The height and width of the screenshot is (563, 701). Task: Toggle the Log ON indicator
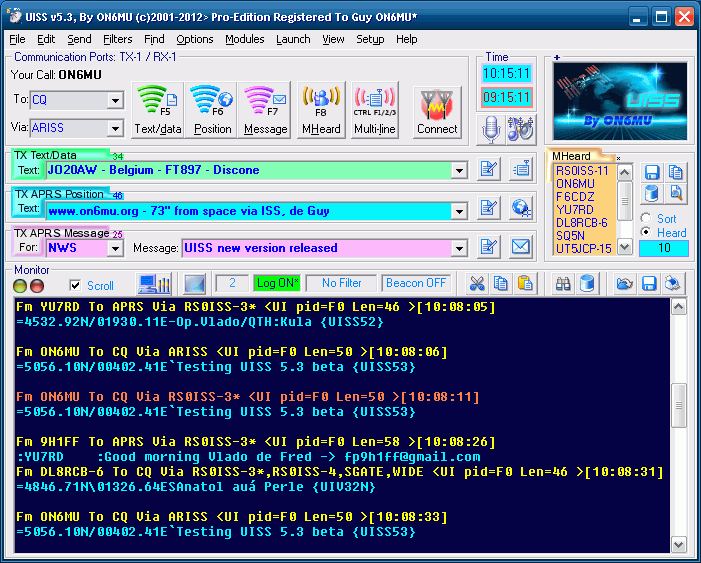point(277,283)
